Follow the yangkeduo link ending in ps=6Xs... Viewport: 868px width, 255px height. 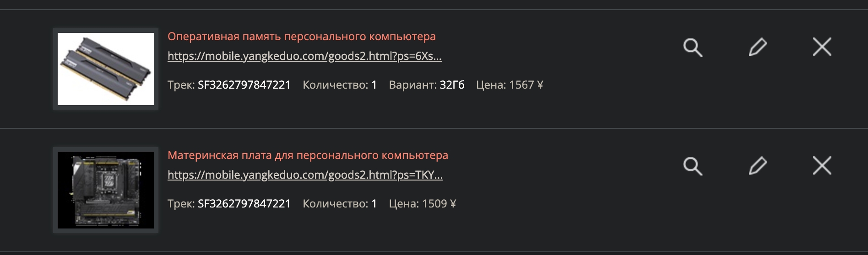(304, 56)
